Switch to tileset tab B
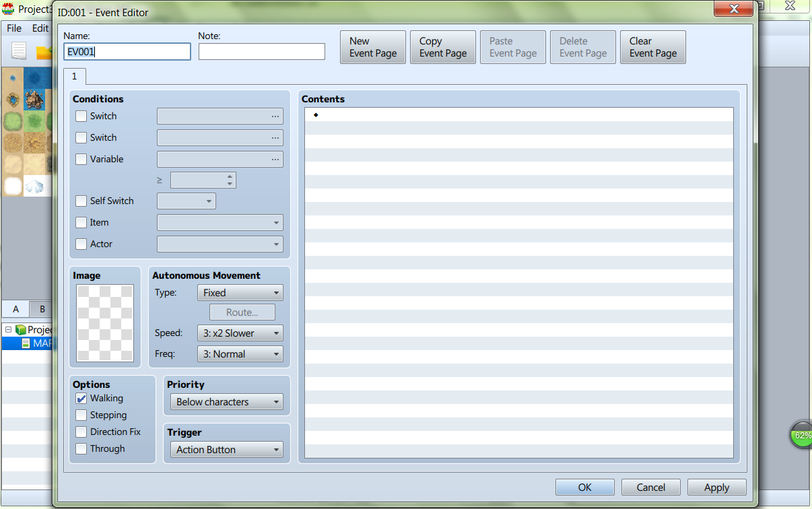The width and height of the screenshot is (812, 509). tap(42, 310)
